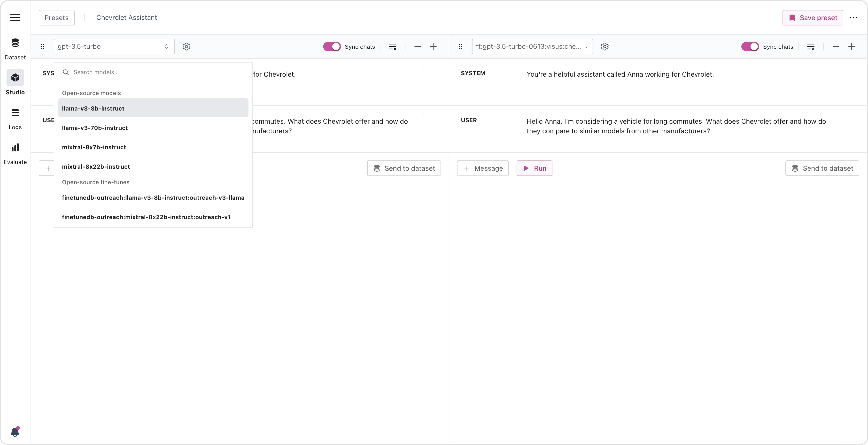Open the notifications bell
The image size is (868, 445).
tap(15, 432)
